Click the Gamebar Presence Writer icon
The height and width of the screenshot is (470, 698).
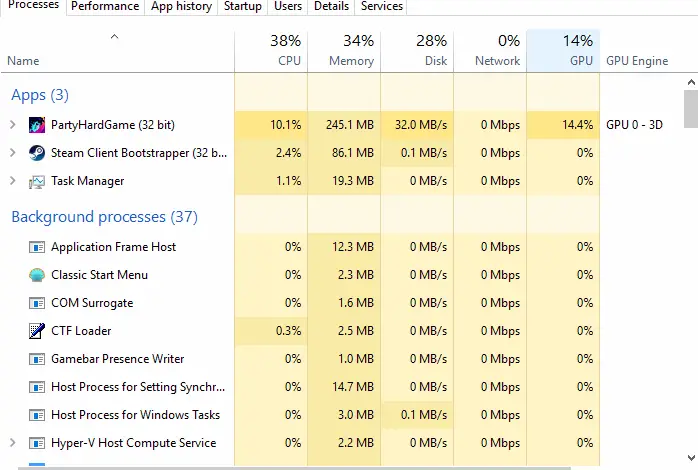[37, 359]
